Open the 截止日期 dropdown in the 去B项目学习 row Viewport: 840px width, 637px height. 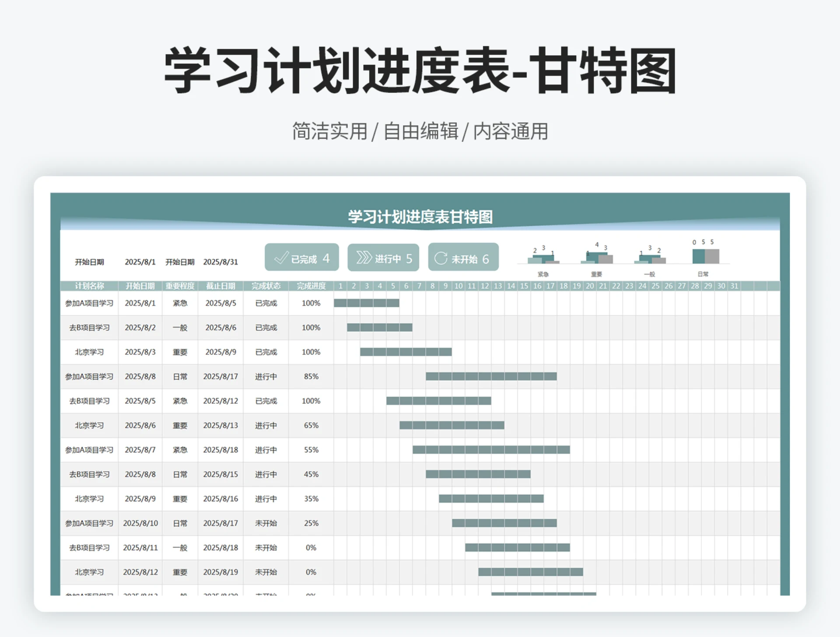coord(220,328)
